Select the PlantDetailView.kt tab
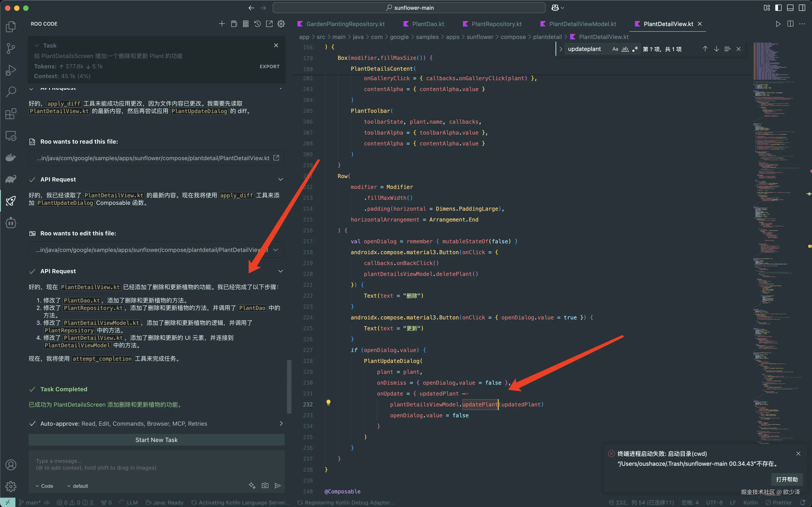Viewport: 812px width, 507px height. [x=668, y=24]
